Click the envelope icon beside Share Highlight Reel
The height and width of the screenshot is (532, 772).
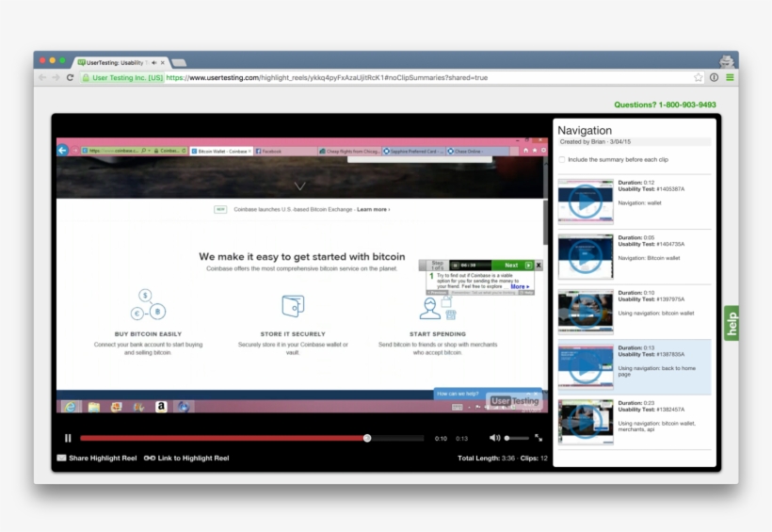tap(61, 459)
